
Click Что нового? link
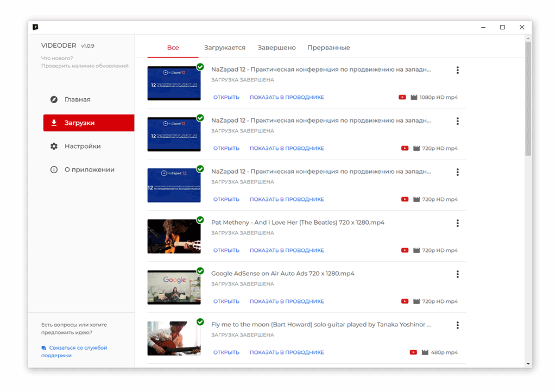[57, 58]
